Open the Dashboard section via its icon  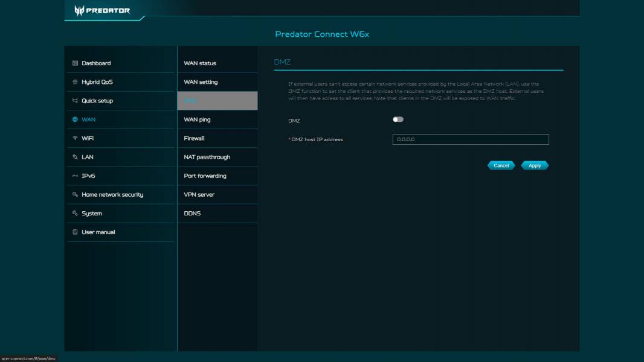(74, 63)
